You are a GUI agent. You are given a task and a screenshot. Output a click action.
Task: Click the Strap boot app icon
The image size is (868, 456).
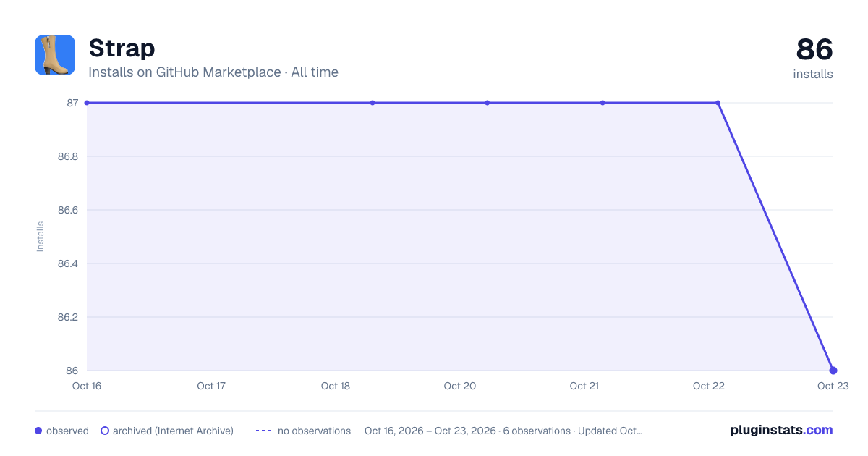[55, 55]
